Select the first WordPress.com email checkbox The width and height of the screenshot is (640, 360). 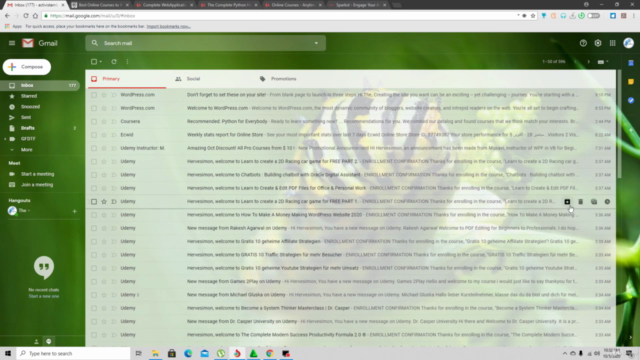click(x=94, y=95)
